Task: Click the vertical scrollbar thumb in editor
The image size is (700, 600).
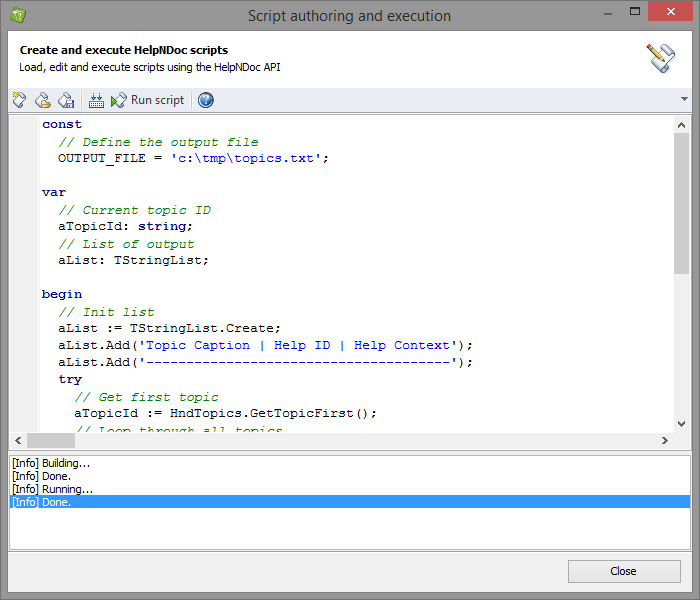Action: [x=681, y=203]
